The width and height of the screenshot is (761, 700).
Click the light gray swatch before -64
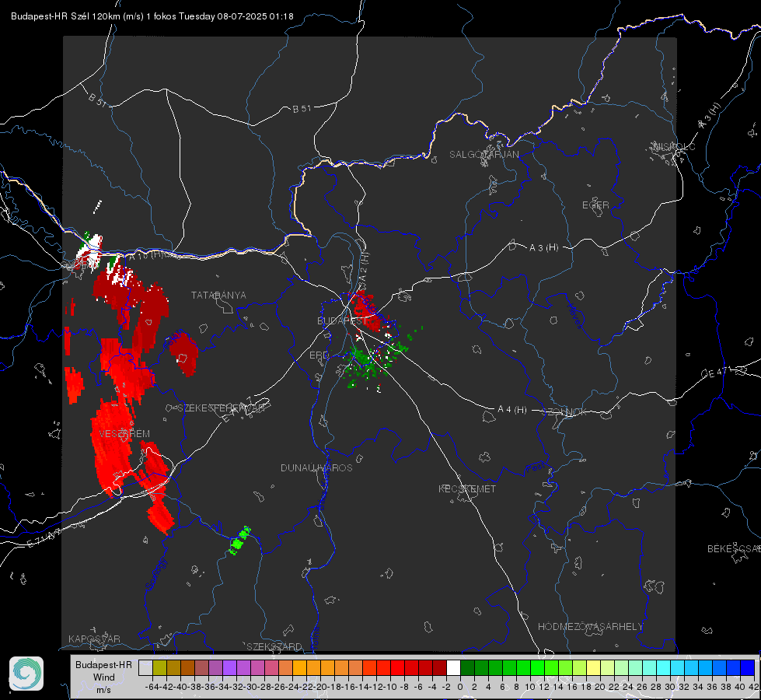tap(145, 667)
